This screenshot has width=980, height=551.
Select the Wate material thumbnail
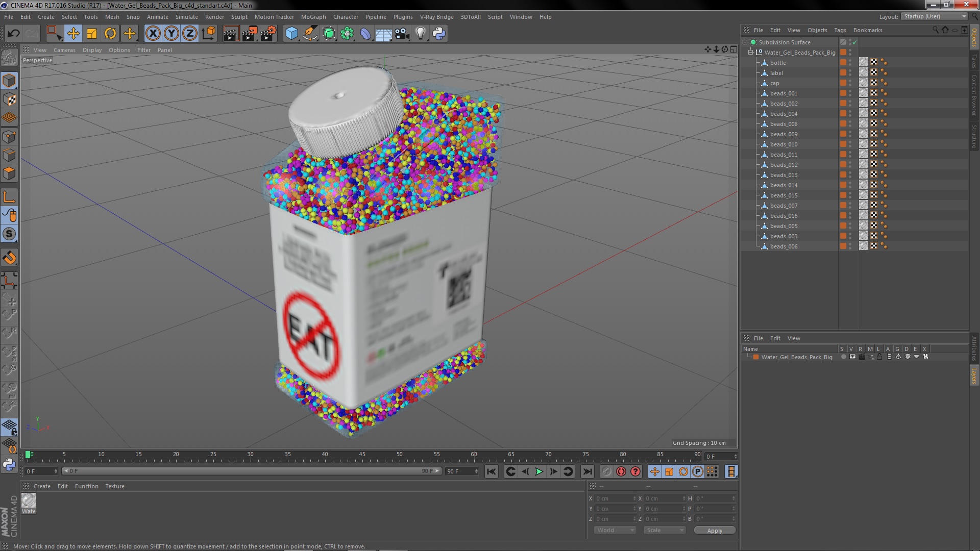[29, 501]
